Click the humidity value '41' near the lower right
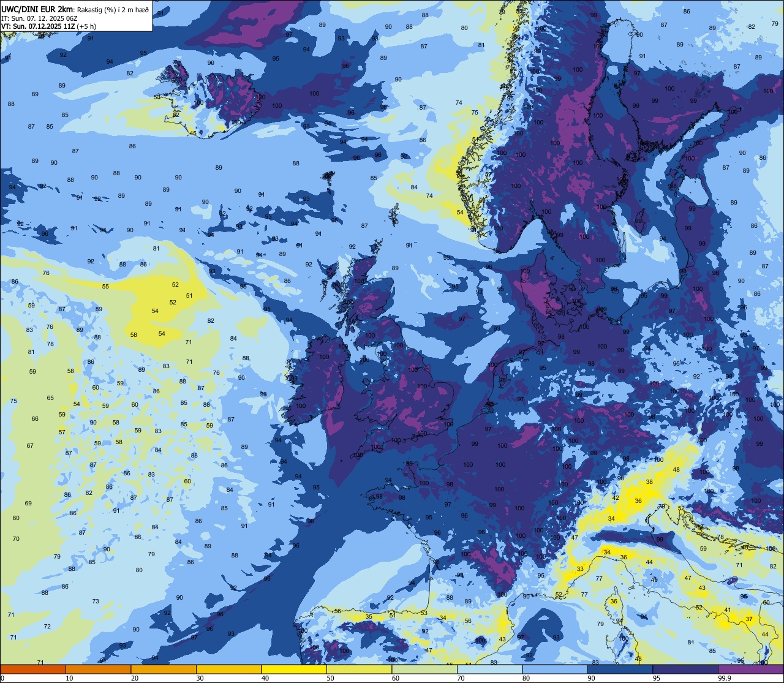 (728, 609)
